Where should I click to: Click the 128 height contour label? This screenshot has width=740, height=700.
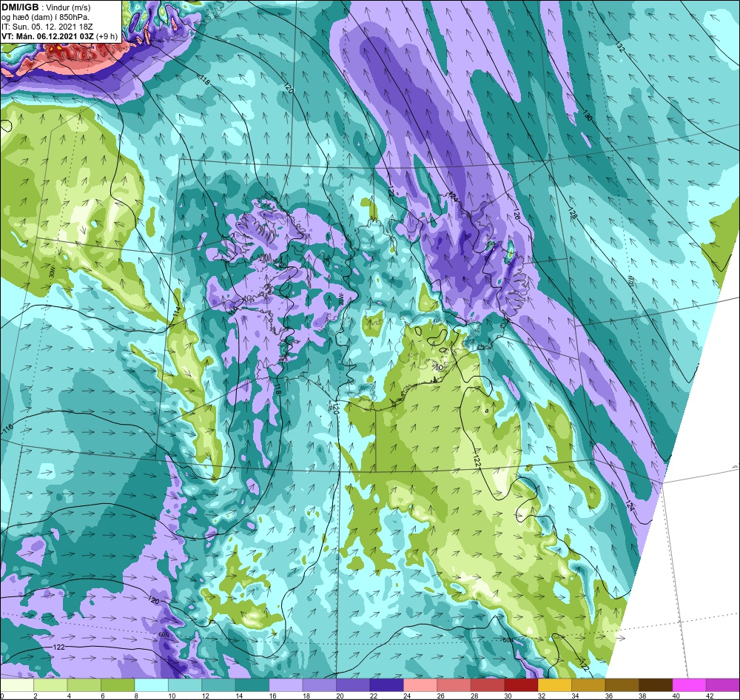[573, 214]
